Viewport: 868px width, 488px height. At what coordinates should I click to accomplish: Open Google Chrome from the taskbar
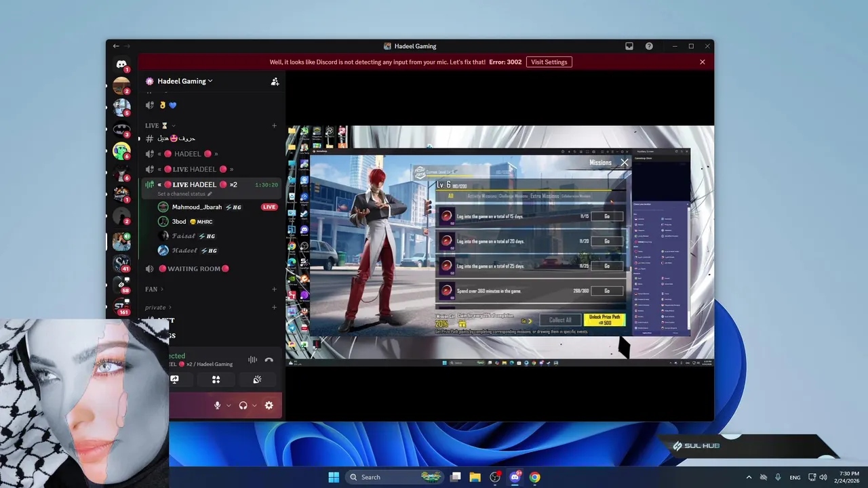534,477
